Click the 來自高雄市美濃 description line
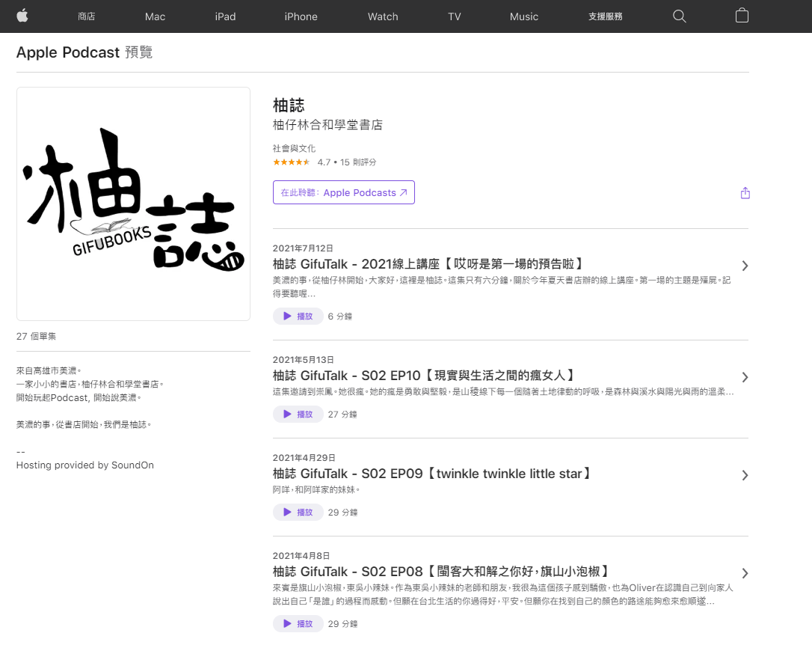 (49, 370)
